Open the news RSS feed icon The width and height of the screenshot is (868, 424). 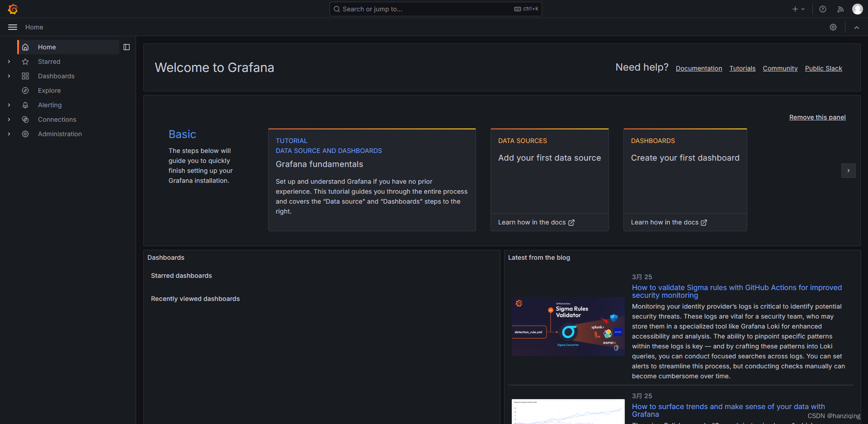840,9
